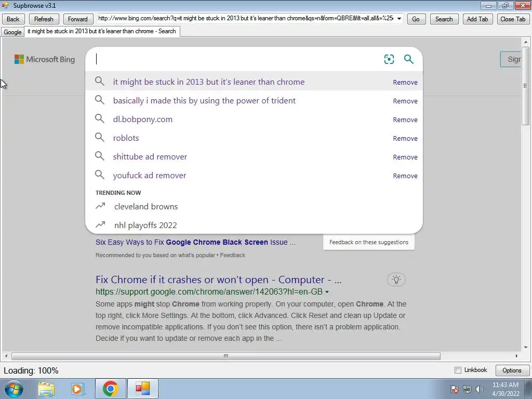
Task: Click the Go button
Action: [x=416, y=19]
